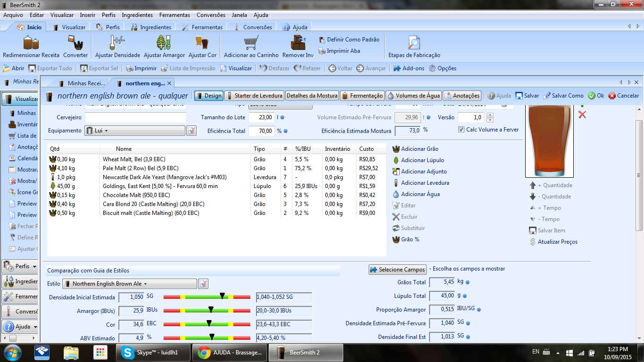Viewport: 644px width, 362px height.
Task: Click Atualizar Preços
Action: 553,242
